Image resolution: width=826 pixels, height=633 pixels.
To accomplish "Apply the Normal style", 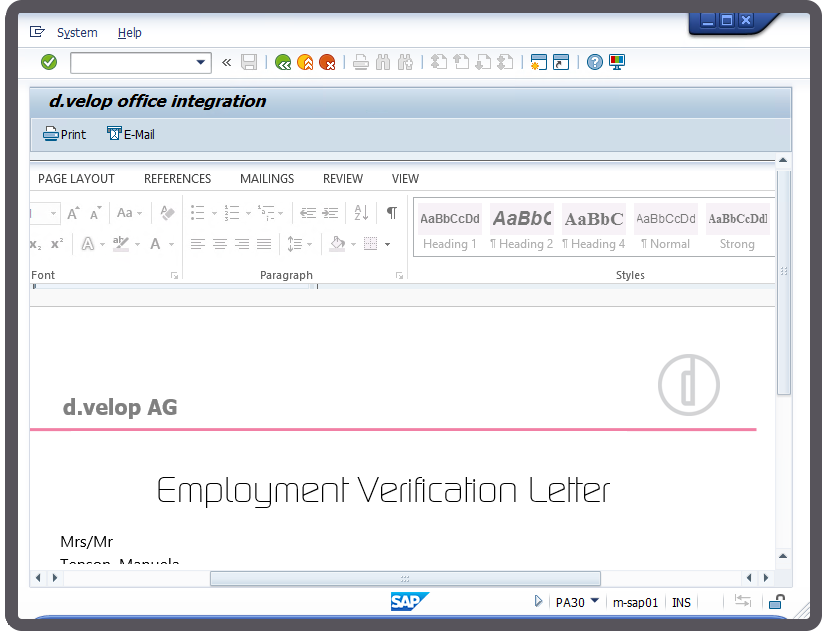I will point(666,228).
